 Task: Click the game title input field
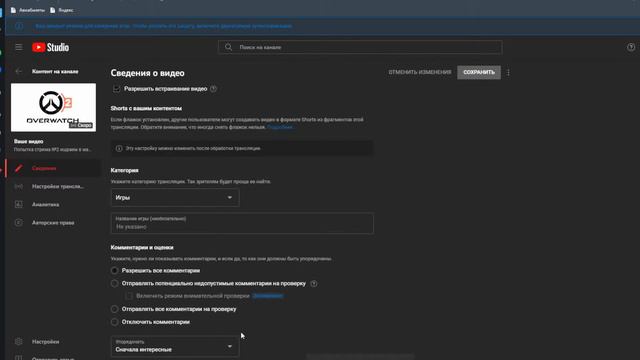242,223
